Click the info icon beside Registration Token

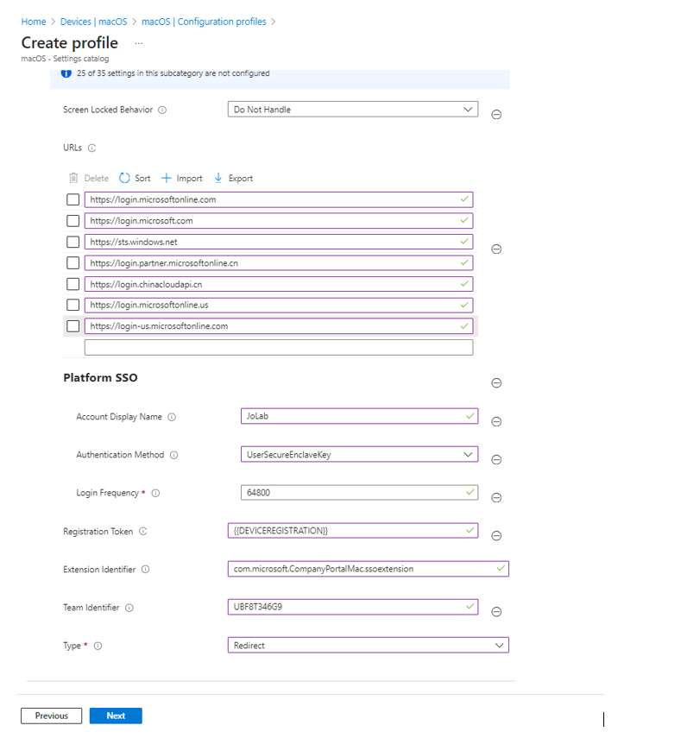click(143, 532)
